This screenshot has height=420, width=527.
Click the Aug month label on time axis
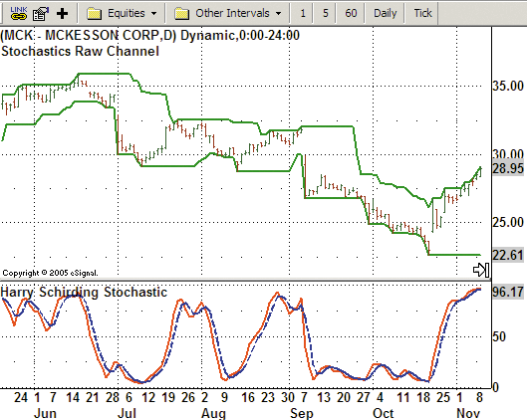(213, 413)
